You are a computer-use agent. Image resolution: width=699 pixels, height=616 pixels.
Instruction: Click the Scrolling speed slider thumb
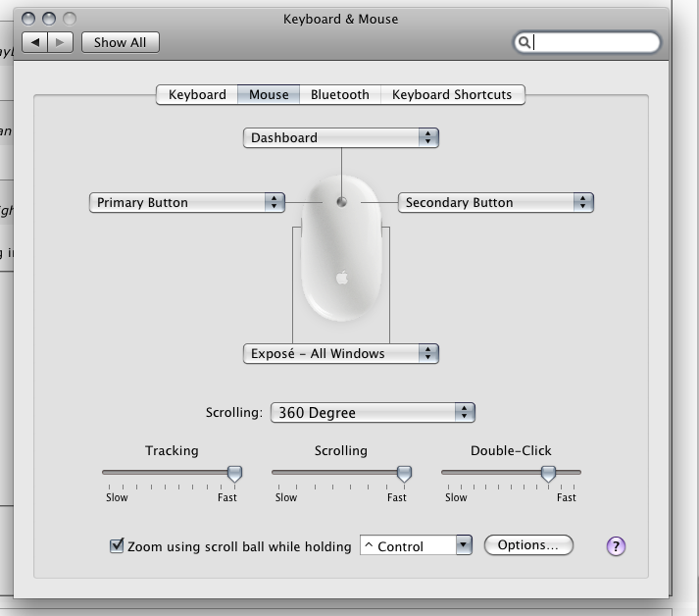404,474
